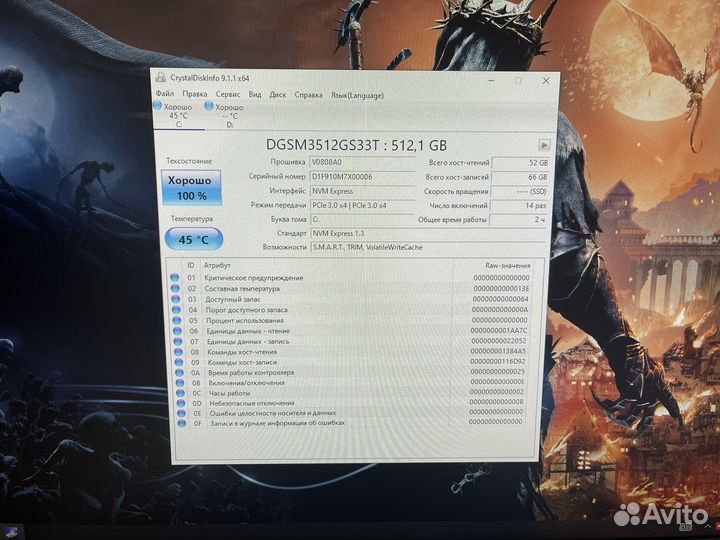
Task: Click status icon of Доступный запас row
Action: tap(175, 299)
